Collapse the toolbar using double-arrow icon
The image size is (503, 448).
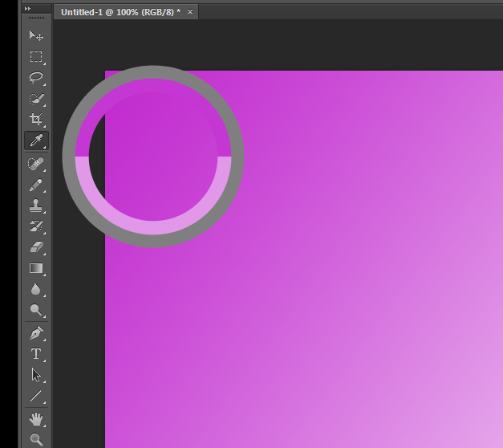click(28, 8)
